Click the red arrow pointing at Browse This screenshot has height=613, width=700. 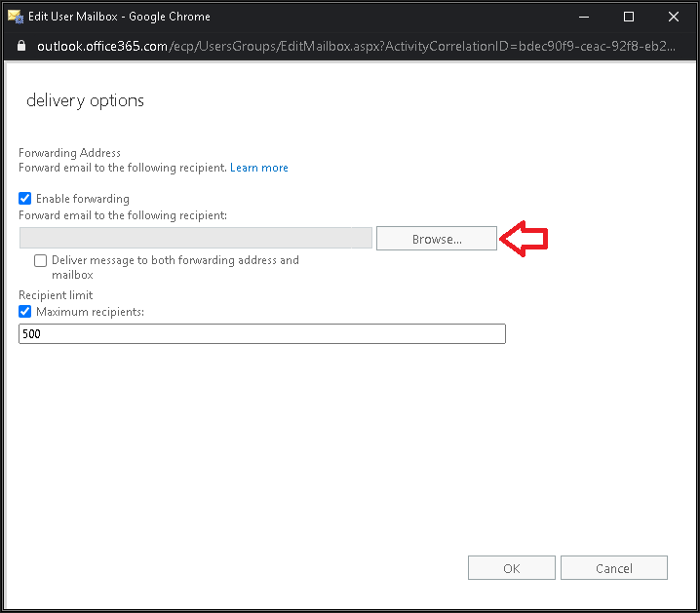pyautogui.click(x=524, y=239)
